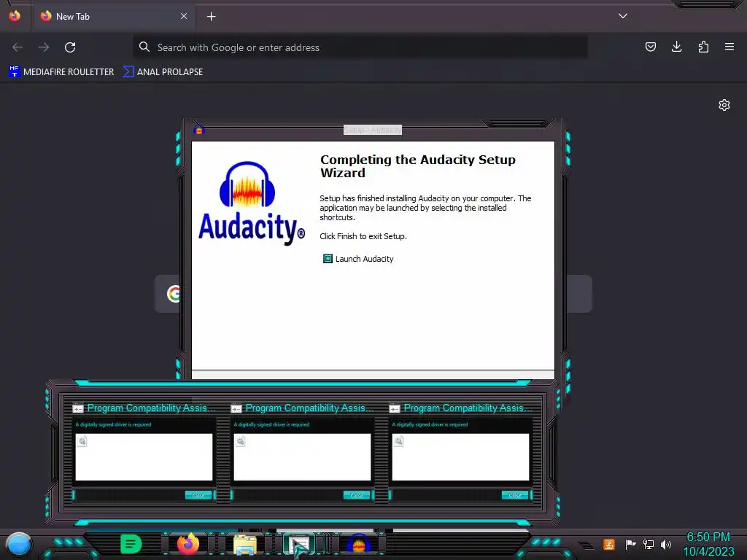This screenshot has width=747, height=560.
Task: Open MEDIAFIRE ROULETTER bookmark
Action: 61,72
